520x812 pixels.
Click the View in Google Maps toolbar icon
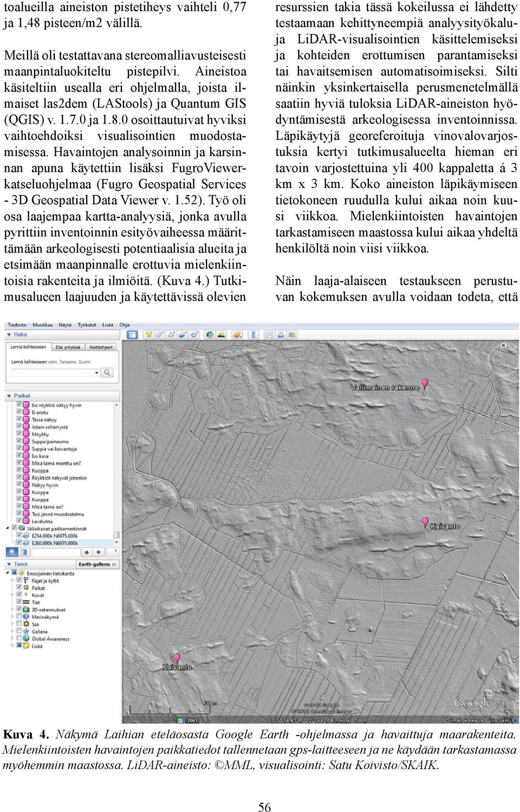point(292,334)
